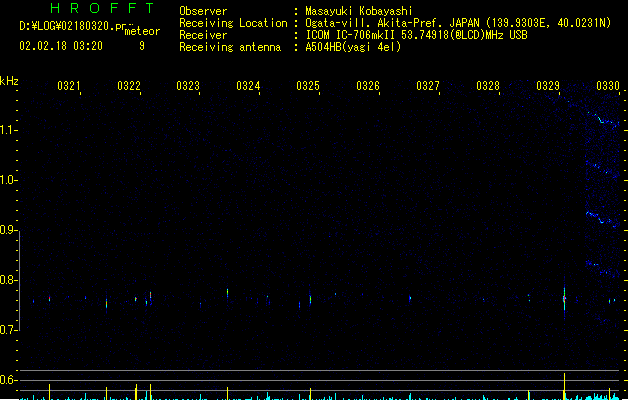Click the drifting cyan trace near 1.1 kHz
Image resolution: width=629 pixels, height=400 pixels.
coord(603,119)
